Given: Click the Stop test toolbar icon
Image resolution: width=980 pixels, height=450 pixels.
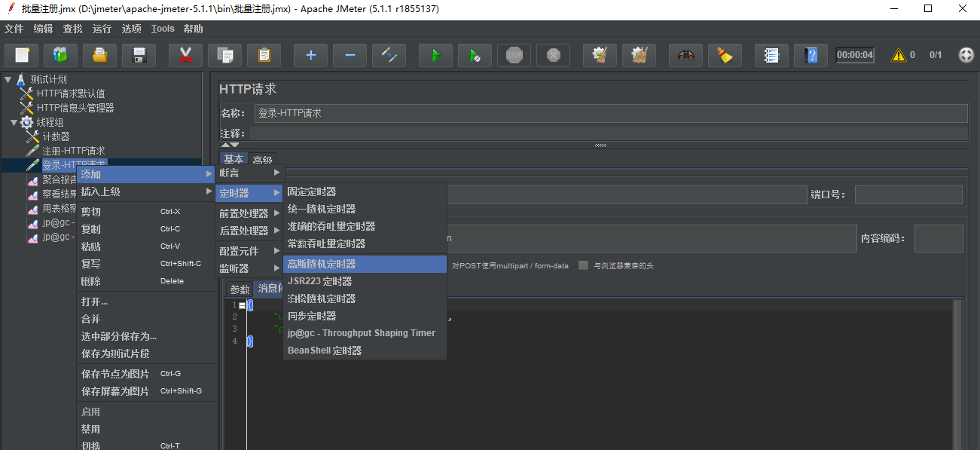Looking at the screenshot, I should [514, 55].
